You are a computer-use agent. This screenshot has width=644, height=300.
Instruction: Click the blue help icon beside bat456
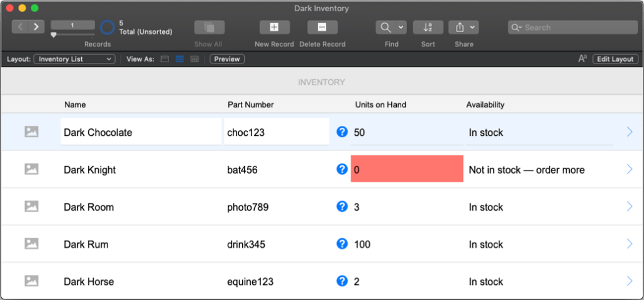click(342, 169)
